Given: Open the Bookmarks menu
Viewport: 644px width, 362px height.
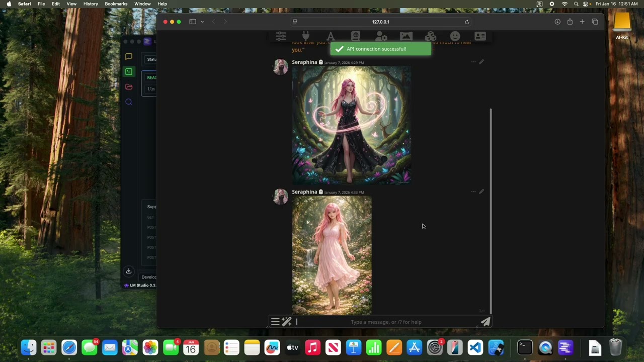Looking at the screenshot, I should (x=116, y=4).
